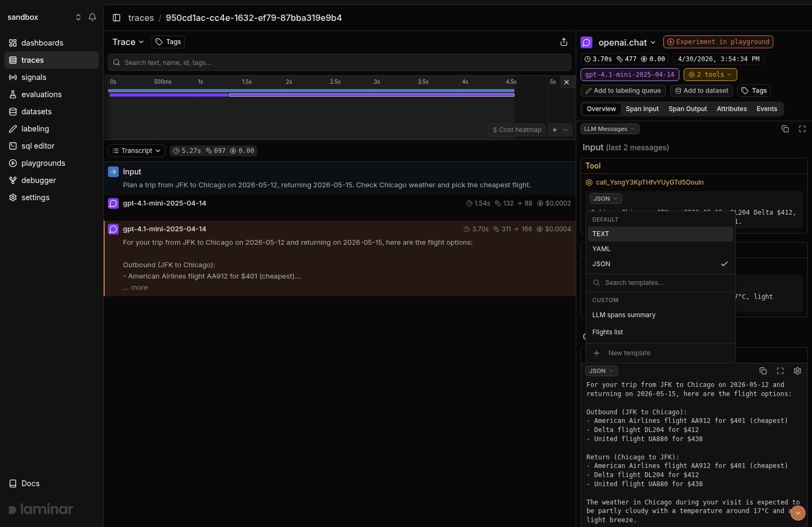Click the traces breadcrumb link
This screenshot has width=812, height=527.
[x=141, y=18]
